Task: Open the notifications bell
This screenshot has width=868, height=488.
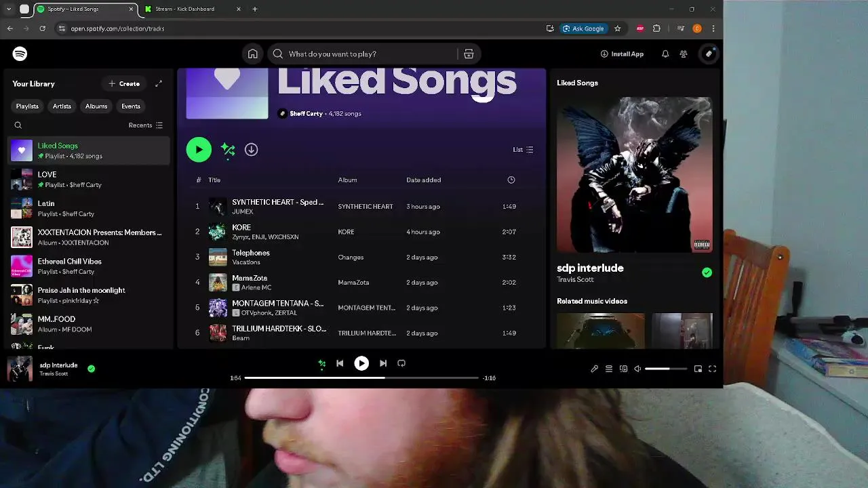Action: [x=665, y=54]
